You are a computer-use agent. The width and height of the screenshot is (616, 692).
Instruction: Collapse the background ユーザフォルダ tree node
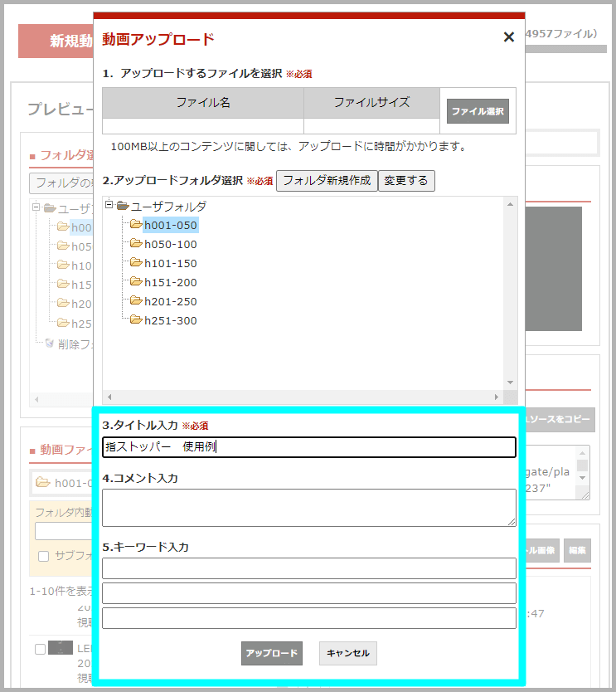click(36, 207)
